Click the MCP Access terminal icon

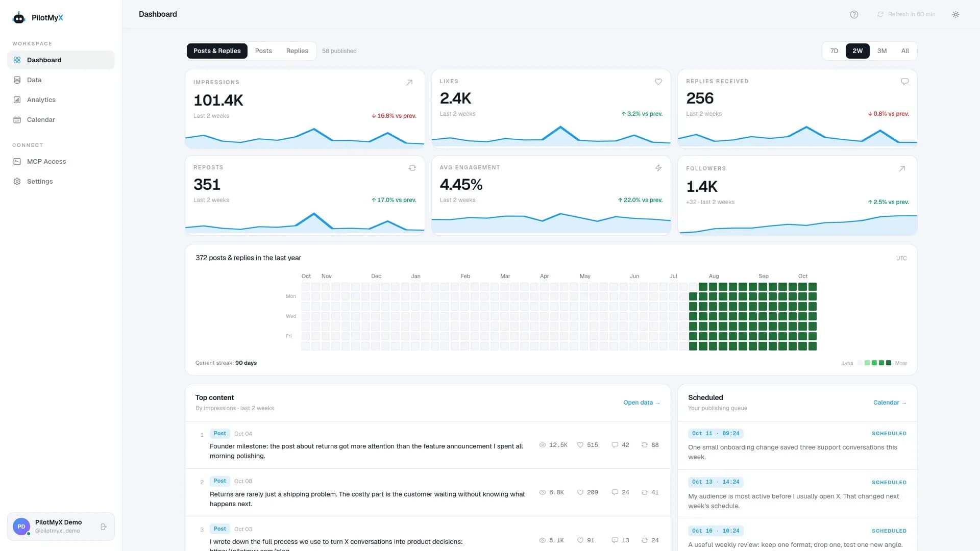coord(17,162)
